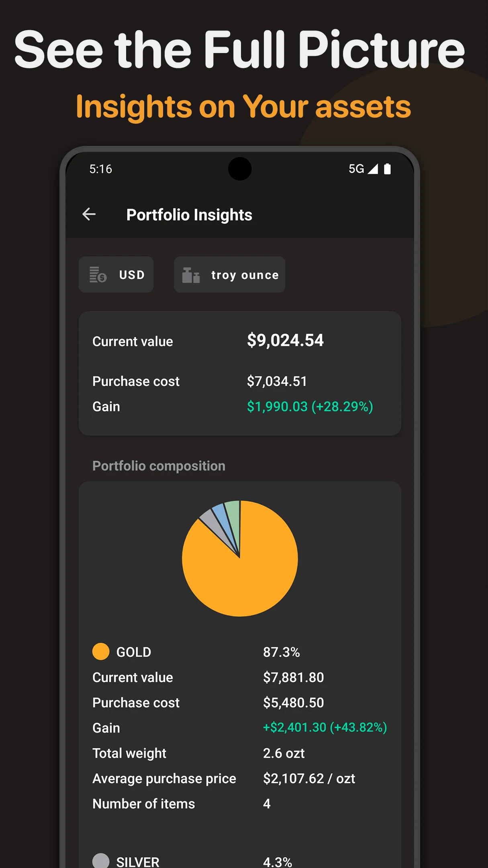Tap the 5:16 clock in status bar

pos(100,169)
